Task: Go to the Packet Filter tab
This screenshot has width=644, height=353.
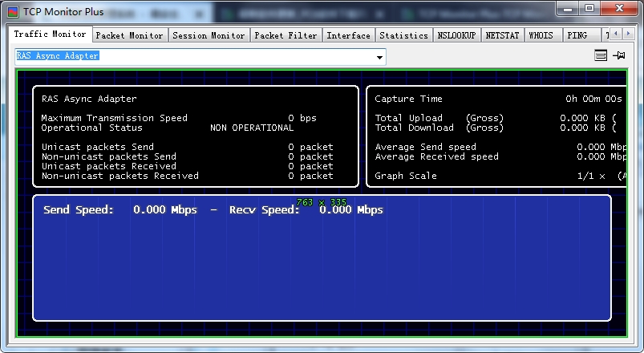Action: tap(286, 36)
